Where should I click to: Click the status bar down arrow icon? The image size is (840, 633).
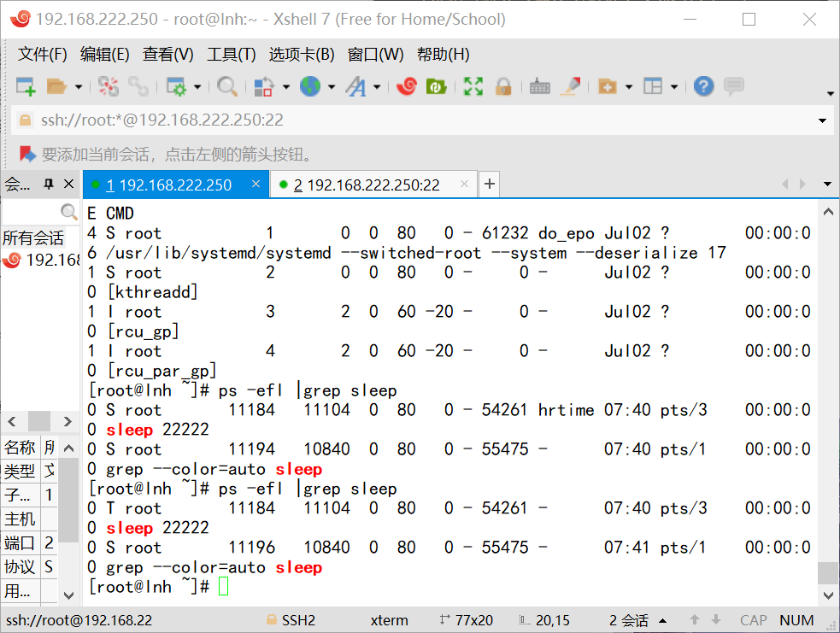(716, 620)
